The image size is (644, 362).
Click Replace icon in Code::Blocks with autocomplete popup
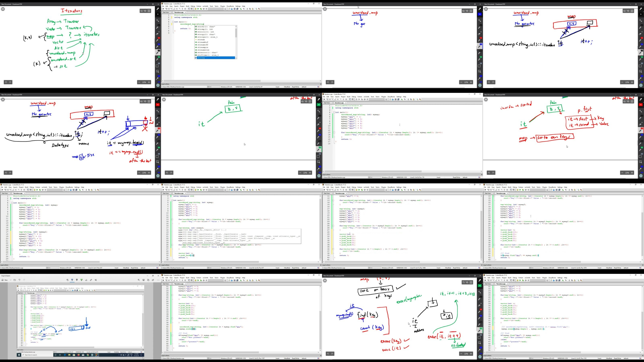[x=259, y=9]
